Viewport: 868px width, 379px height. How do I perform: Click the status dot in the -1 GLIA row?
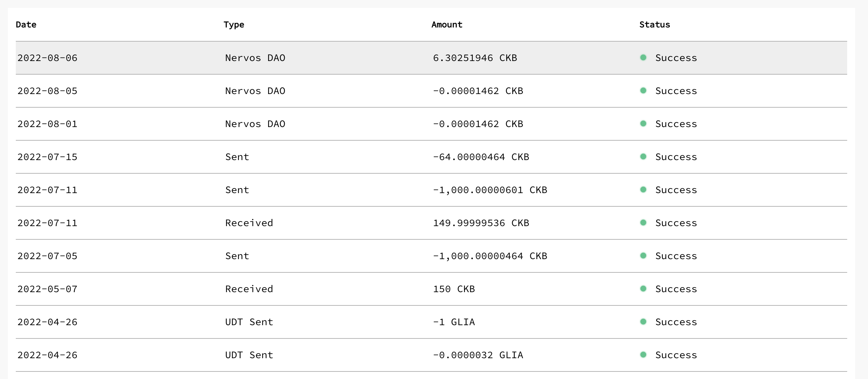tap(643, 322)
